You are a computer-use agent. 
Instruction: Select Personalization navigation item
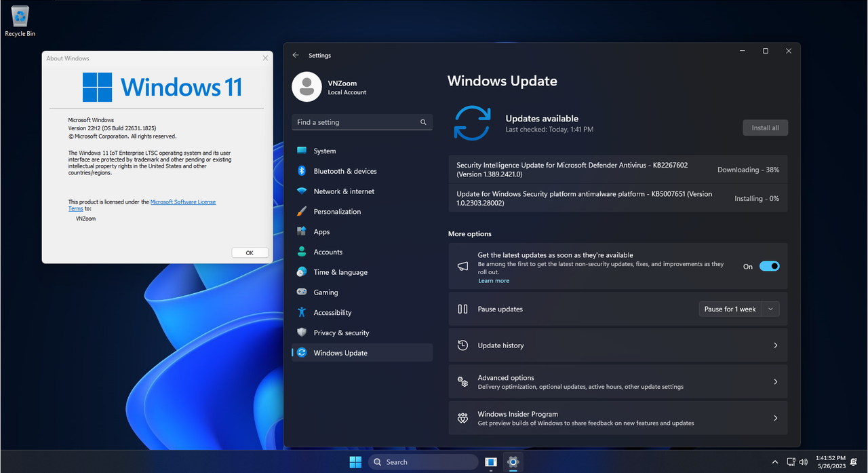click(x=362, y=211)
